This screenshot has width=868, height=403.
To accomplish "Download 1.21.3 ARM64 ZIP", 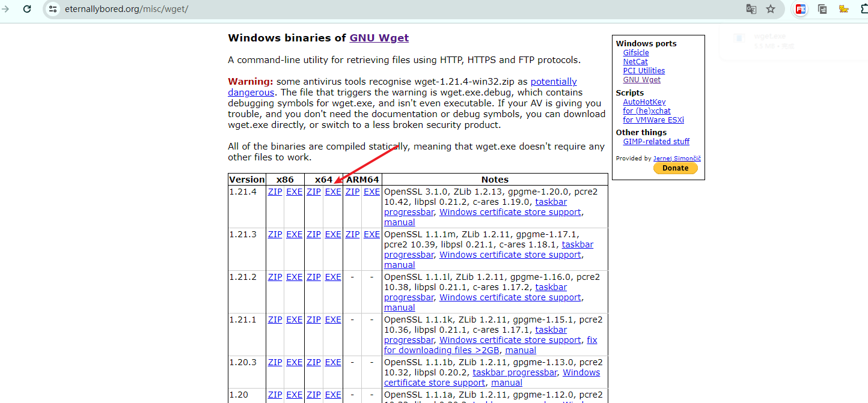I will tap(352, 234).
